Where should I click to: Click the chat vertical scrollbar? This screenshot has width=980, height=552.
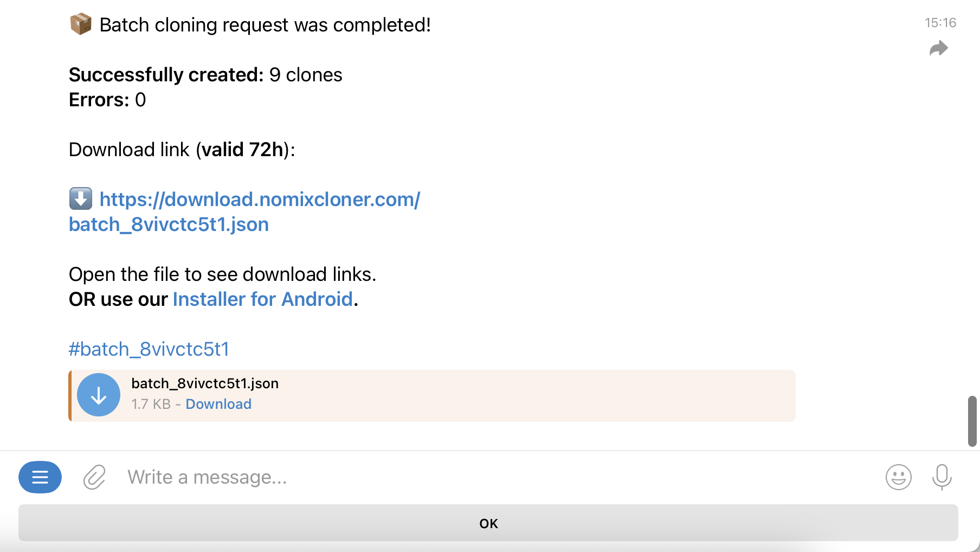(972, 421)
